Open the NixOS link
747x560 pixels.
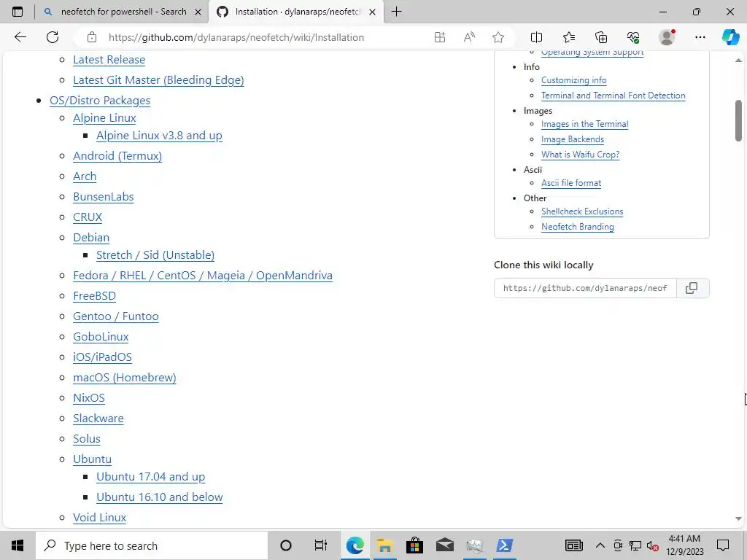pos(88,397)
